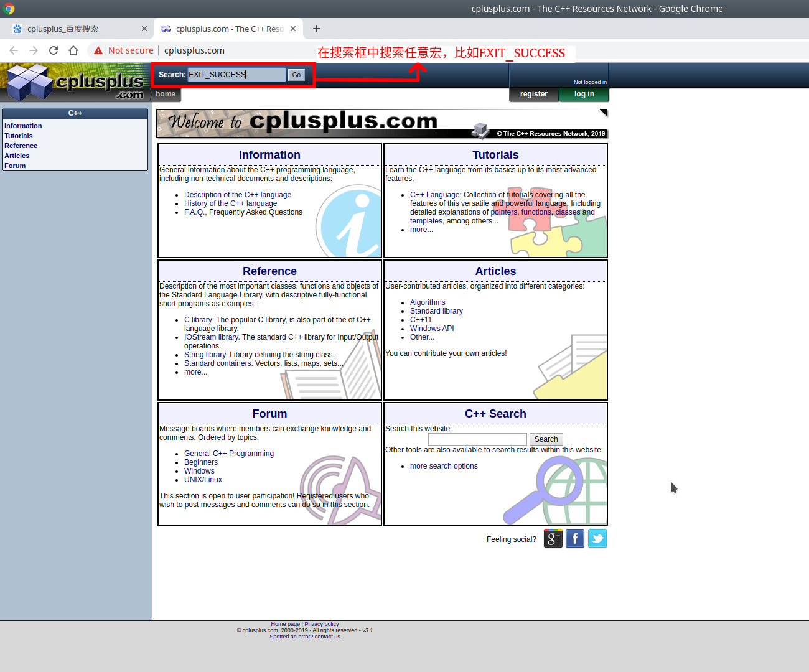The height and width of the screenshot is (672, 809).
Task: Click the Forum section heading
Action: click(269, 414)
